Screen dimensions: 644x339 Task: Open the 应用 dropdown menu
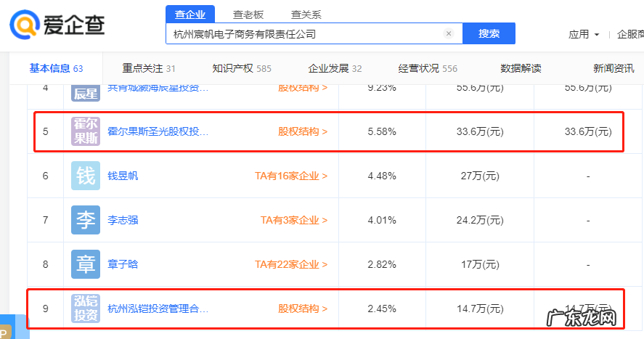click(x=584, y=34)
